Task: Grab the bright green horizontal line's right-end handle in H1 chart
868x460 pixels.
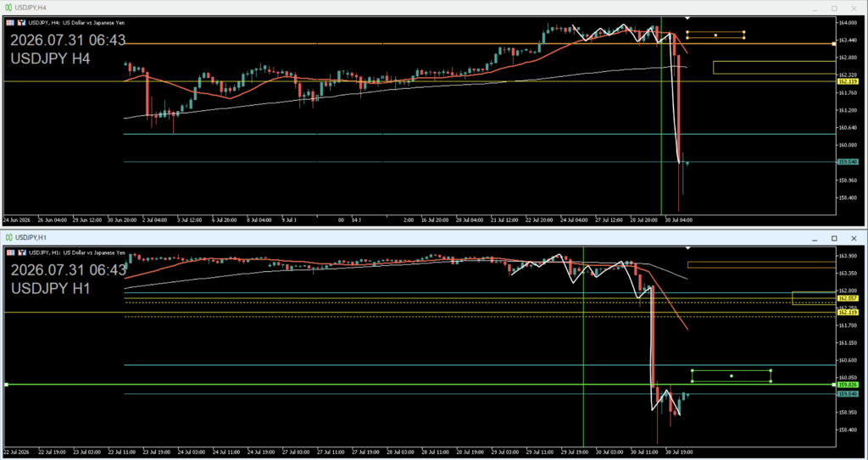Action: pyautogui.click(x=834, y=384)
